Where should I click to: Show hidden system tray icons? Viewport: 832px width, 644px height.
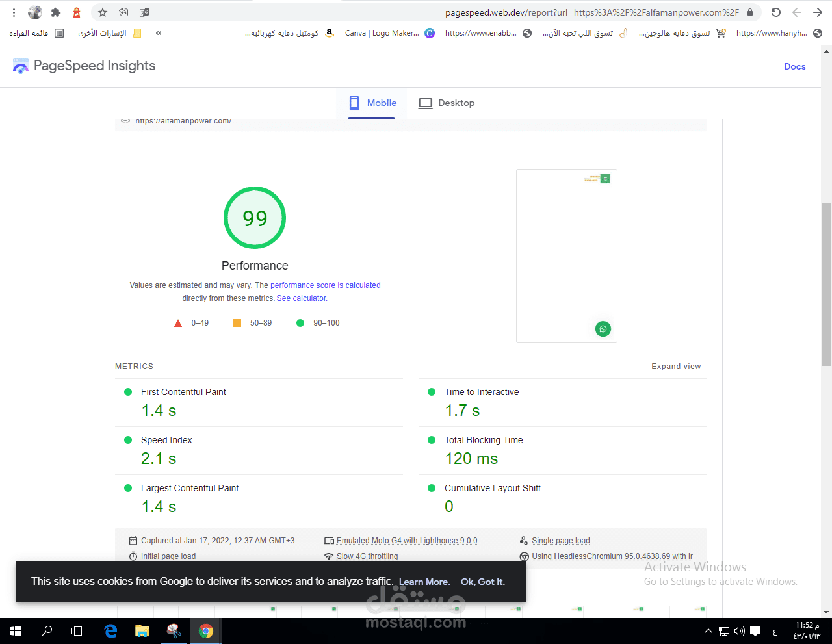tap(708, 631)
